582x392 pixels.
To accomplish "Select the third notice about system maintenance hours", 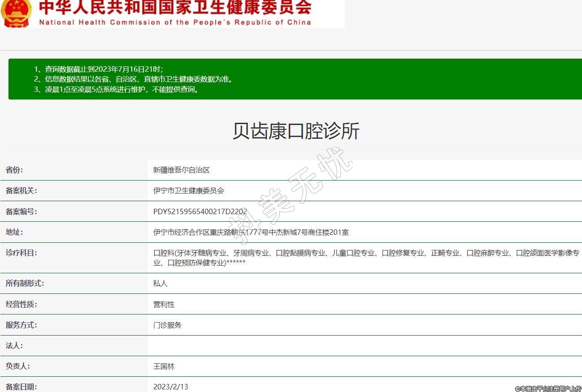I will point(122,89).
